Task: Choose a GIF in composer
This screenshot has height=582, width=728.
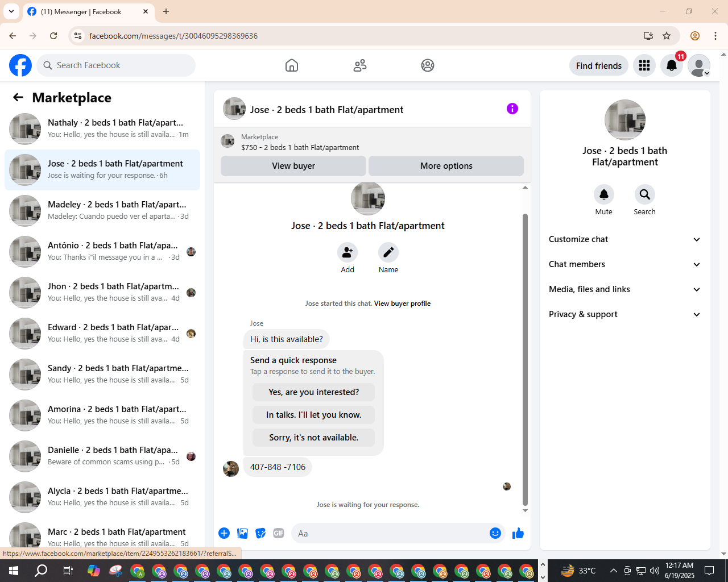Action: (x=279, y=533)
